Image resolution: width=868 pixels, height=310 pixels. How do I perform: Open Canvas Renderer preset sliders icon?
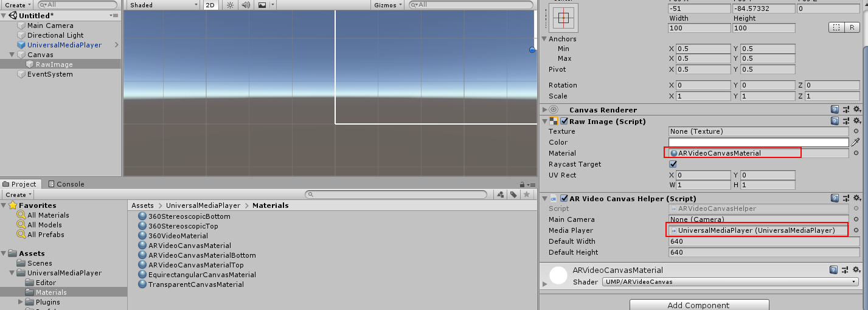846,110
